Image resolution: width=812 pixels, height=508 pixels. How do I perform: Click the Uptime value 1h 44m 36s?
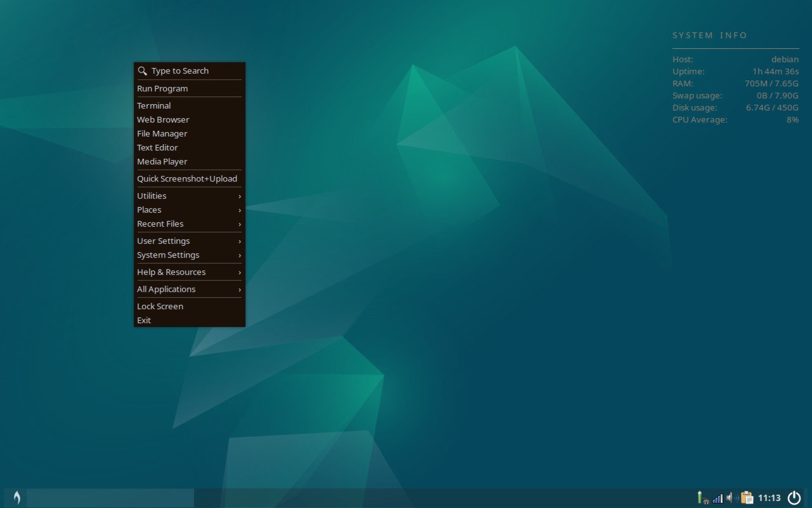775,71
